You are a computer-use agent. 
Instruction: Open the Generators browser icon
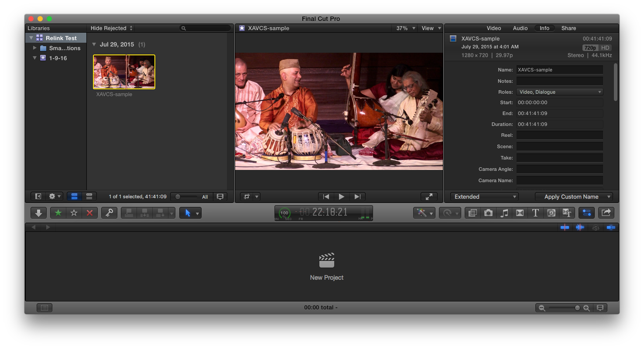coord(551,213)
